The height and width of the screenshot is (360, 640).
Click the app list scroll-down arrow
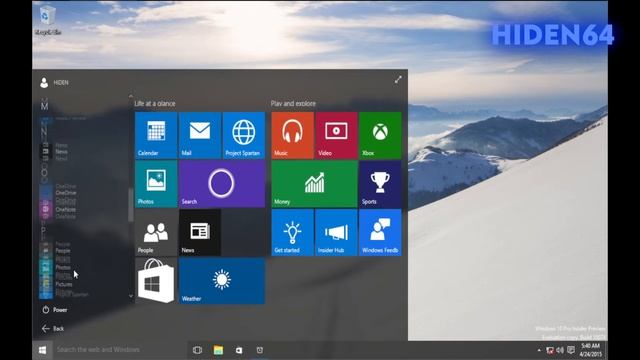click(x=131, y=296)
